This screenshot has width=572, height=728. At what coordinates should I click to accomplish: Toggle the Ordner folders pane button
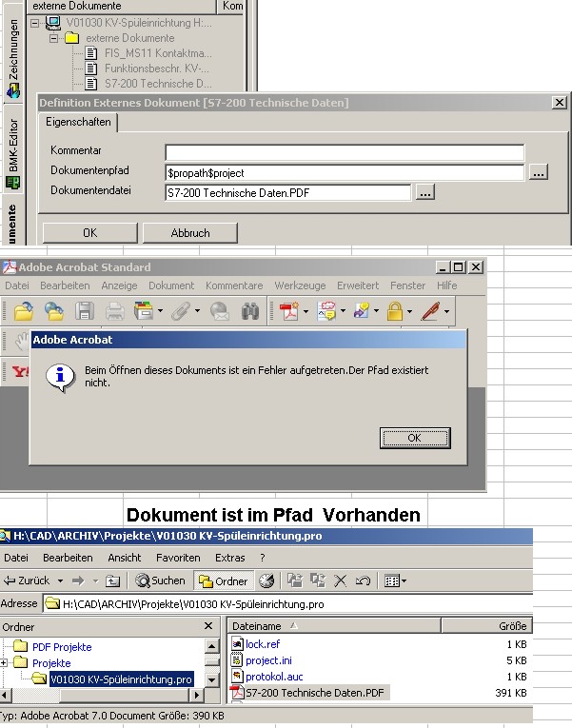(x=224, y=580)
